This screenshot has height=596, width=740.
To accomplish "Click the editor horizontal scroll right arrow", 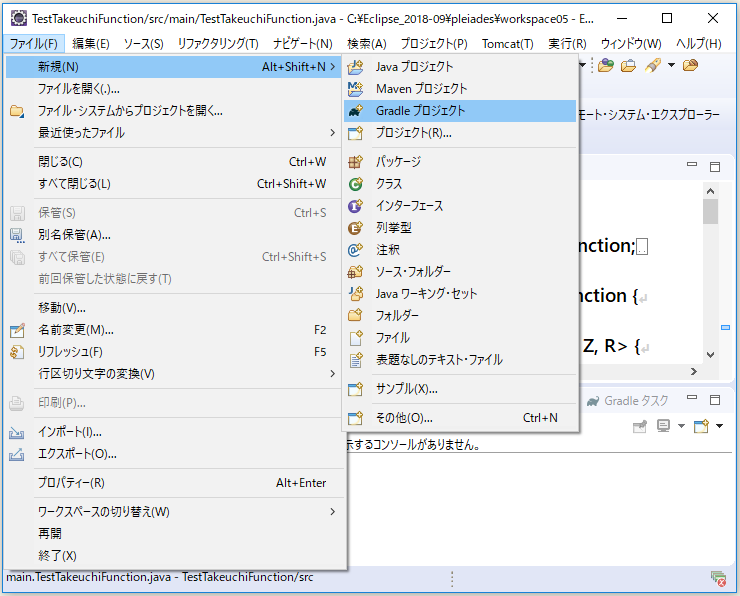I will point(694,372).
